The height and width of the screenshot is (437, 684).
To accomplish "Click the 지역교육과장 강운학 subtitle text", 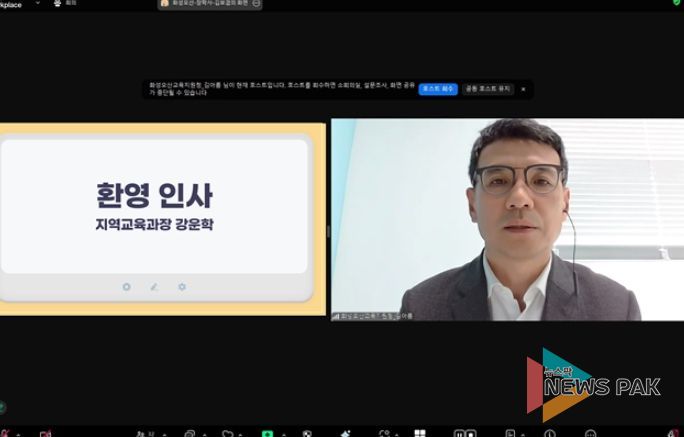I will click(x=154, y=225).
